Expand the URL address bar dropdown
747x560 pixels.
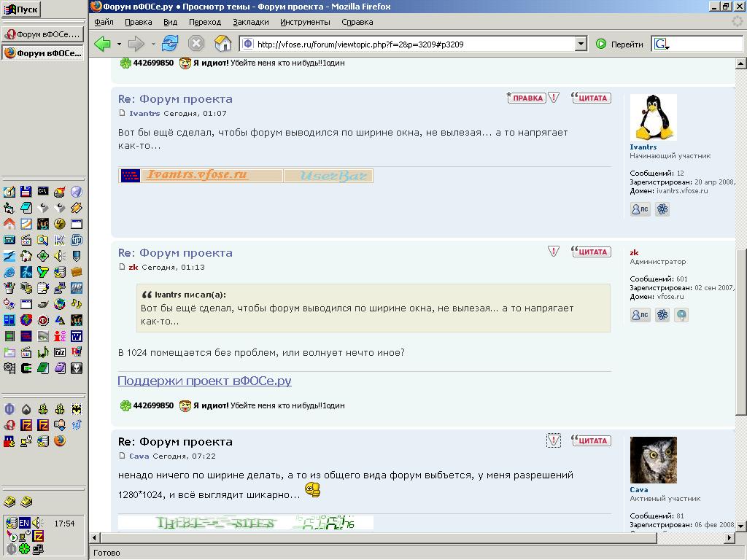[x=581, y=44]
